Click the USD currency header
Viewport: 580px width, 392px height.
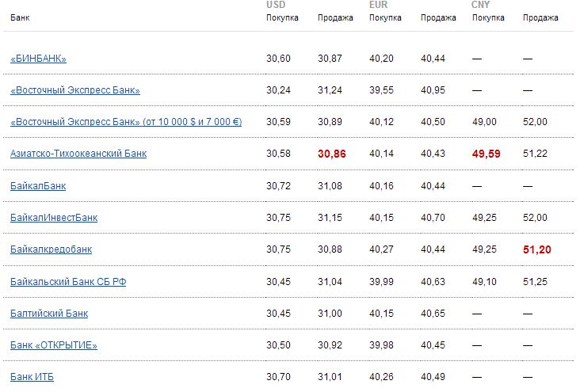pyautogui.click(x=276, y=5)
